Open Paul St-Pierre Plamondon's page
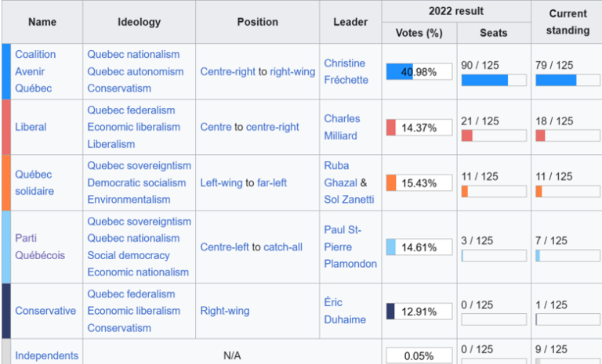 coord(350,247)
